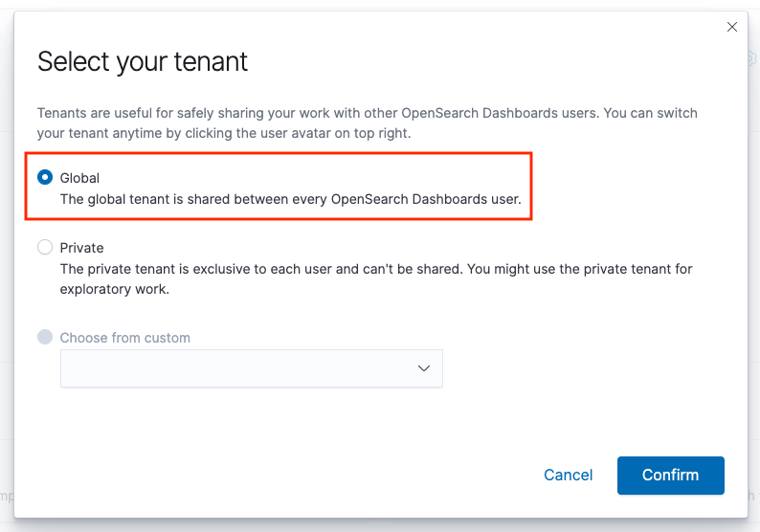The image size is (760, 532).
Task: Click the global tenant description sentence
Action: click(290, 199)
